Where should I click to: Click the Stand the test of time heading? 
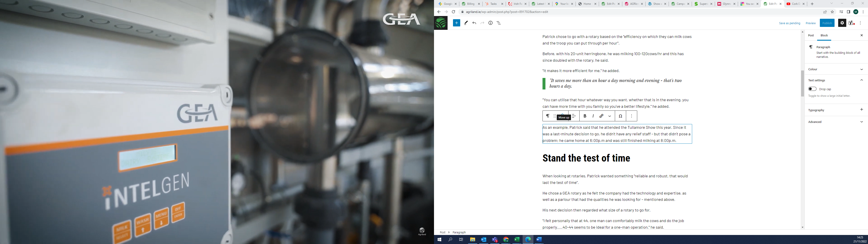click(586, 158)
